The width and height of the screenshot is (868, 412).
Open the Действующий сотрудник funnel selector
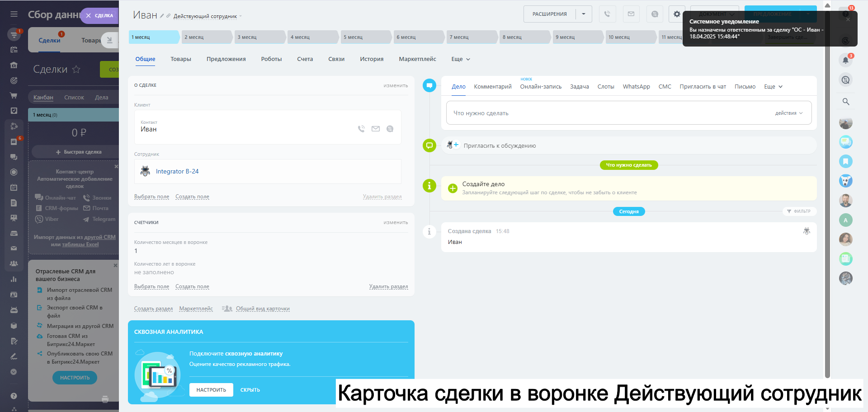(208, 16)
